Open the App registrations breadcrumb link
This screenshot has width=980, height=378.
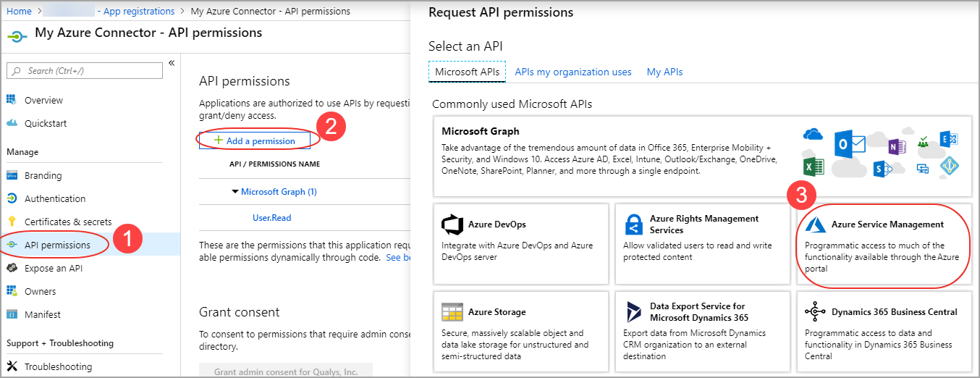[139, 11]
